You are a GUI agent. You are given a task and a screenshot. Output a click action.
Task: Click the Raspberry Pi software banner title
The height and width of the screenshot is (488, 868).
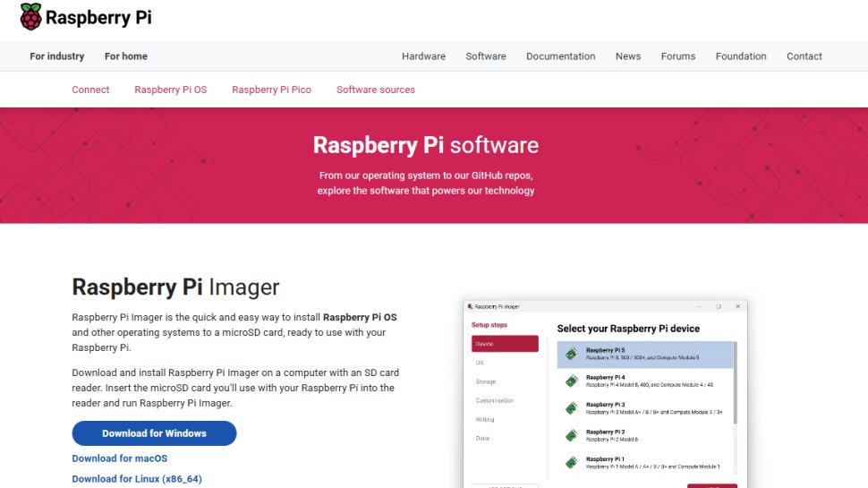point(426,145)
